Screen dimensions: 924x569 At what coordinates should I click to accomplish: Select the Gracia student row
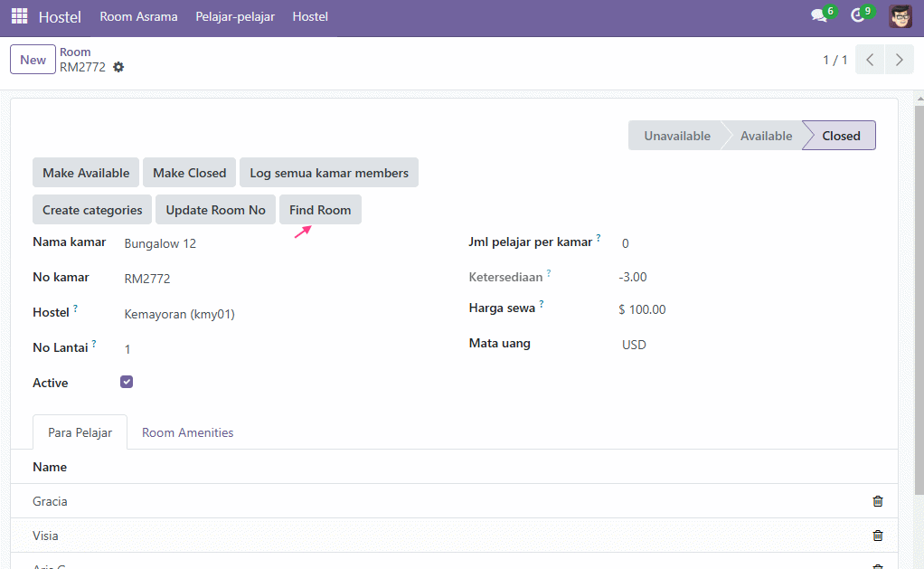click(454, 501)
